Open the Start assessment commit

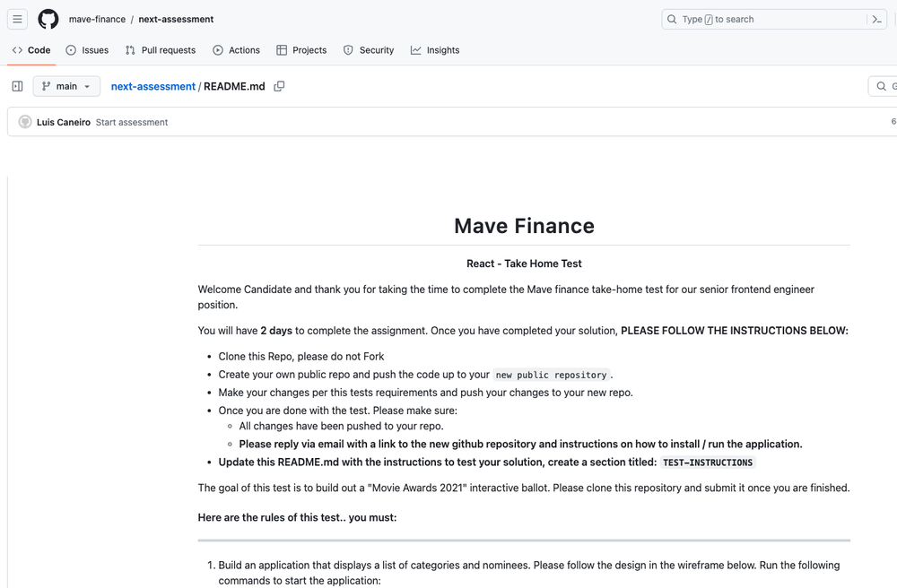pos(132,121)
